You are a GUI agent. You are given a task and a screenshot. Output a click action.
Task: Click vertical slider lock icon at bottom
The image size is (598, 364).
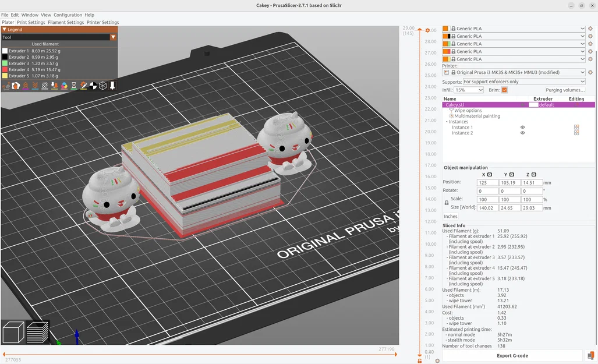(419, 361)
